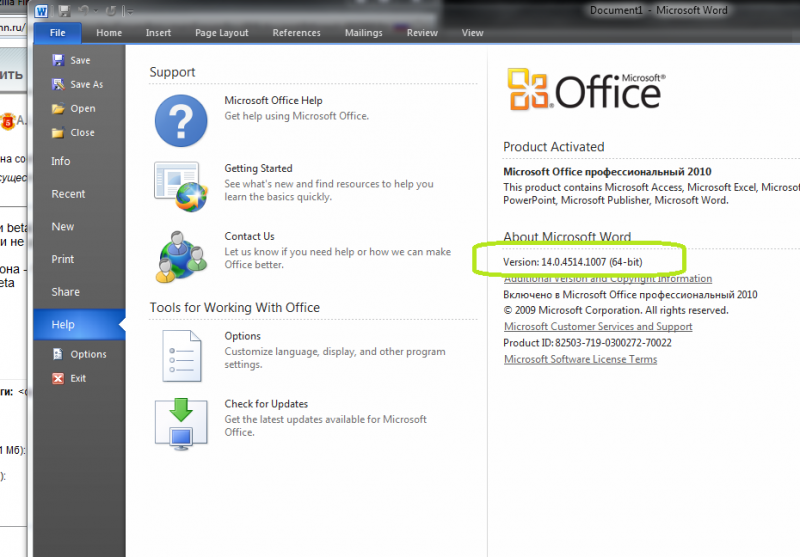Click the Product Activated heading
The width and height of the screenshot is (800, 557).
coord(554,147)
